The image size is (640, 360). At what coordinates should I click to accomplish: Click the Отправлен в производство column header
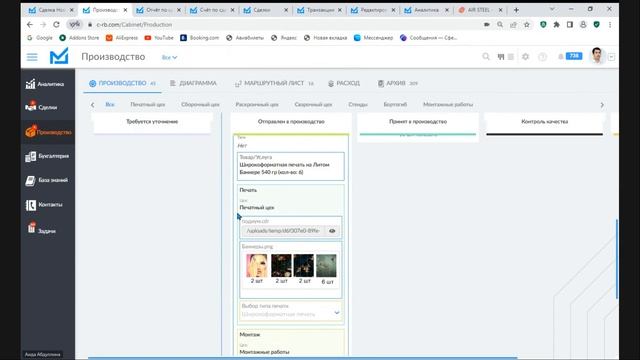pos(291,122)
